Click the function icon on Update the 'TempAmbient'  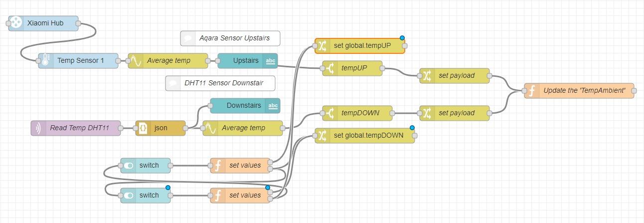(x=532, y=91)
